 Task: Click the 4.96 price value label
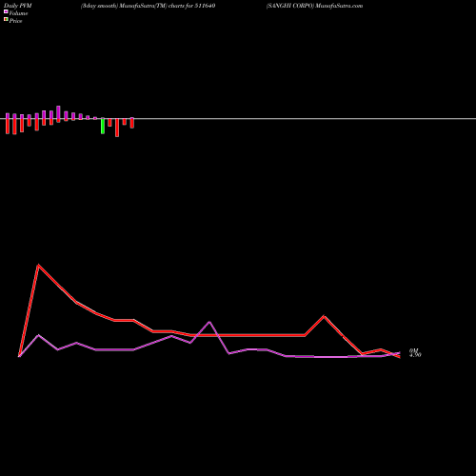point(415,355)
